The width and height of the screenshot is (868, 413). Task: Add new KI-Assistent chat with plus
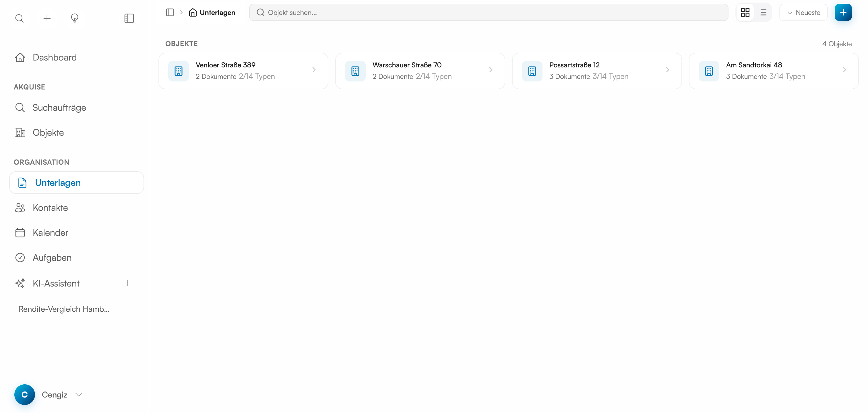pos(127,283)
